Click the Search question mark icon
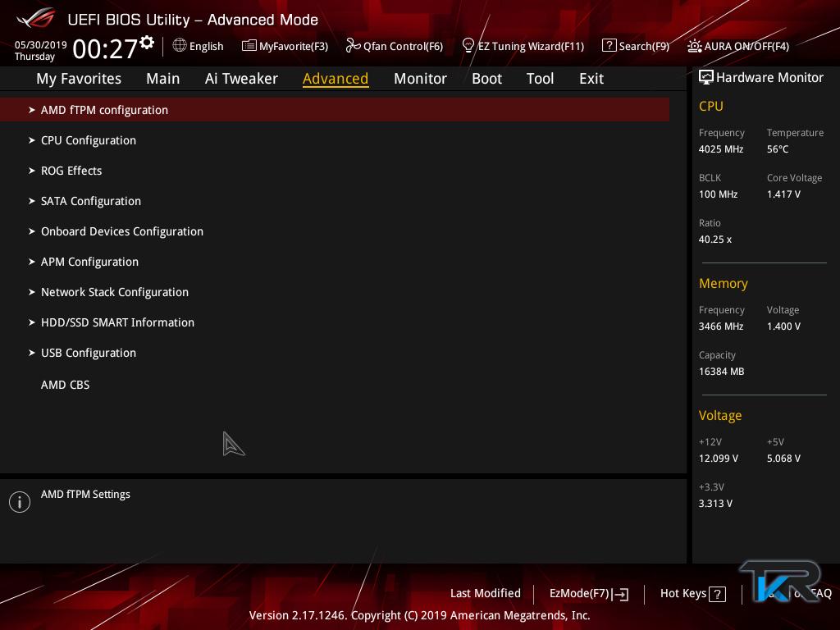The height and width of the screenshot is (630, 840). 609,46
